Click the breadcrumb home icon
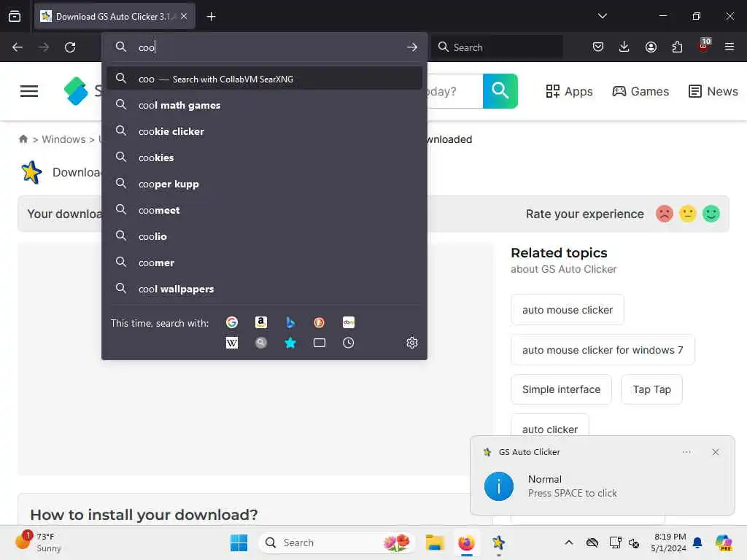The height and width of the screenshot is (560, 747). point(23,139)
